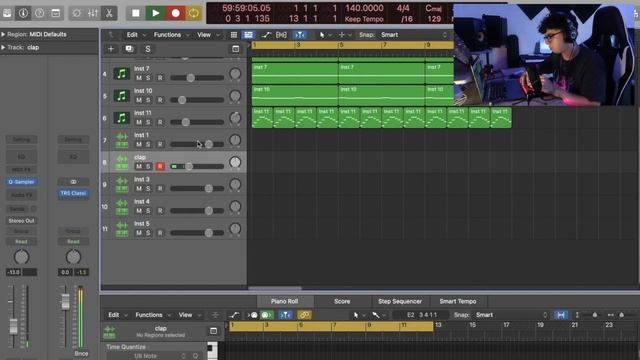Open Tracks area Snap Smart dropdown
640x360 pixels.
point(413,35)
